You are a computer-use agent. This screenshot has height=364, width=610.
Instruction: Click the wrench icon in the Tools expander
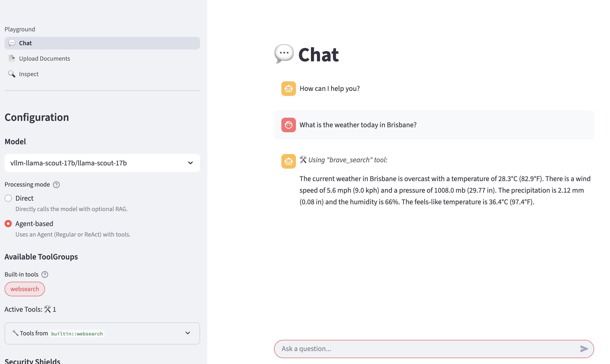pos(15,333)
